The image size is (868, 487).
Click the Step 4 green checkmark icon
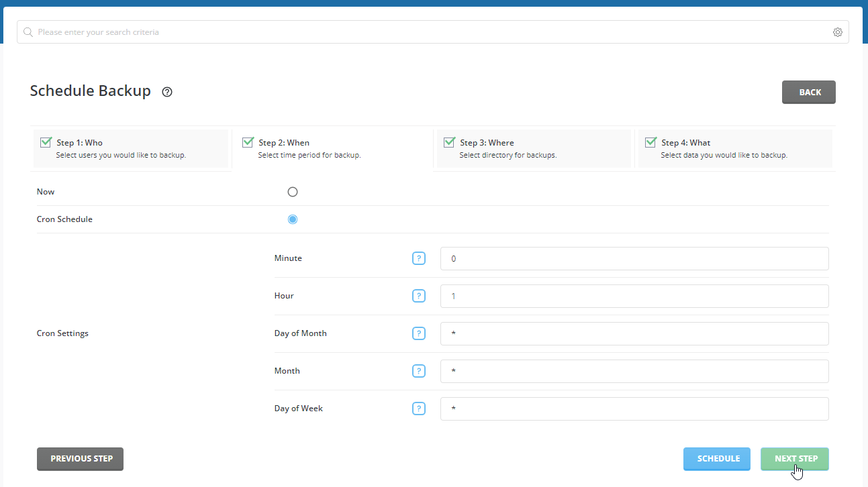(650, 142)
